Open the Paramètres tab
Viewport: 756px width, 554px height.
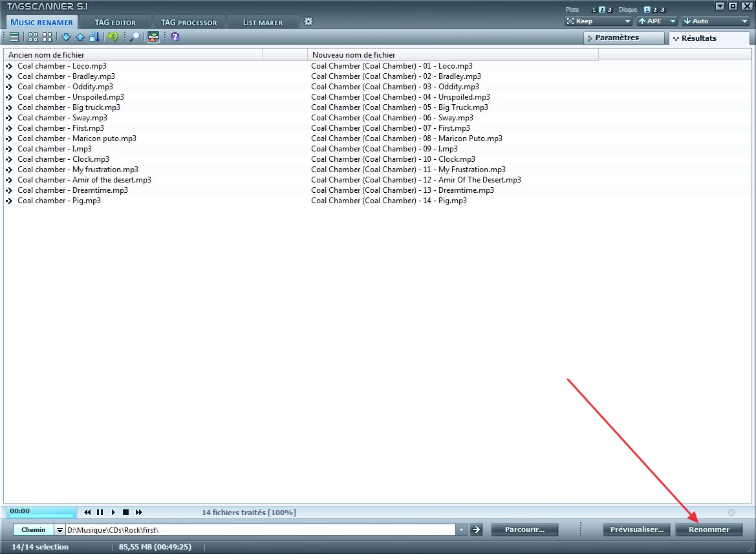[623, 38]
